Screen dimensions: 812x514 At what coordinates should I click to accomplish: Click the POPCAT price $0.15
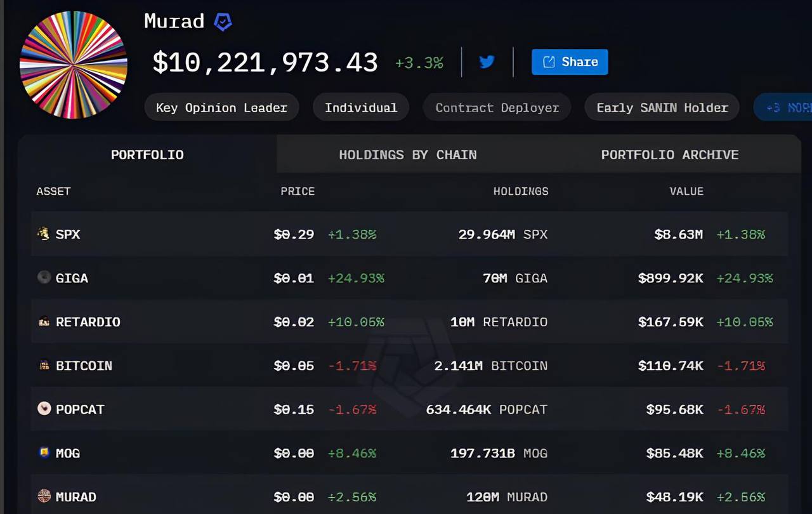294,409
